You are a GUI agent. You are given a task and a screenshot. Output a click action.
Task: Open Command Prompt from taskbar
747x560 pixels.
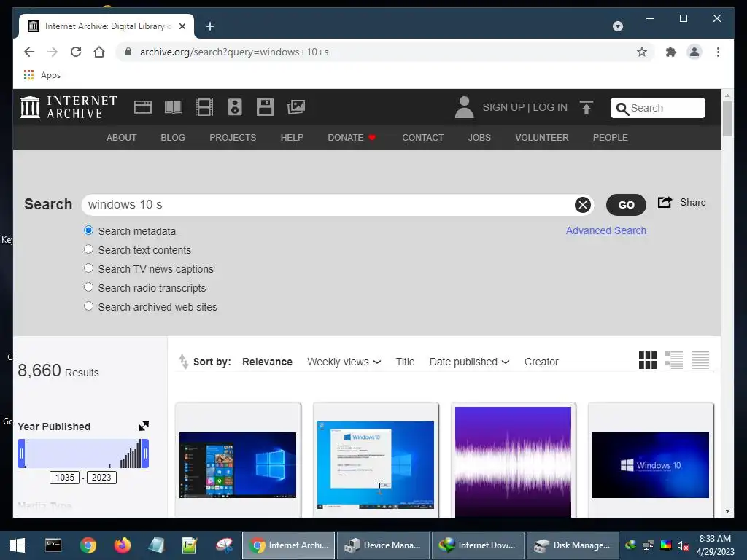[53, 545]
